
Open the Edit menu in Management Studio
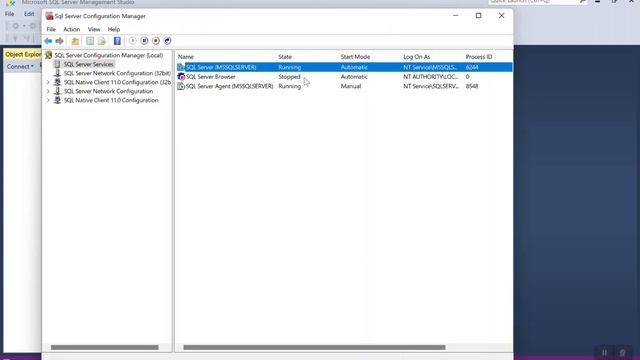pos(29,14)
